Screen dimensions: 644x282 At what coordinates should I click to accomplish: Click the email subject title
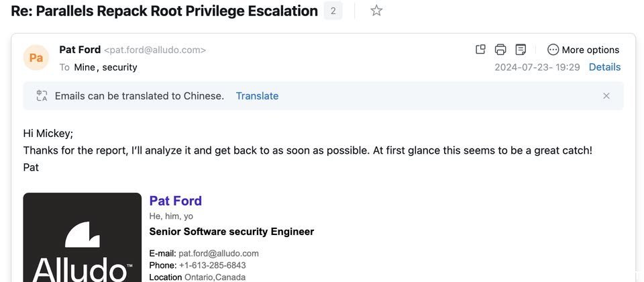click(164, 11)
